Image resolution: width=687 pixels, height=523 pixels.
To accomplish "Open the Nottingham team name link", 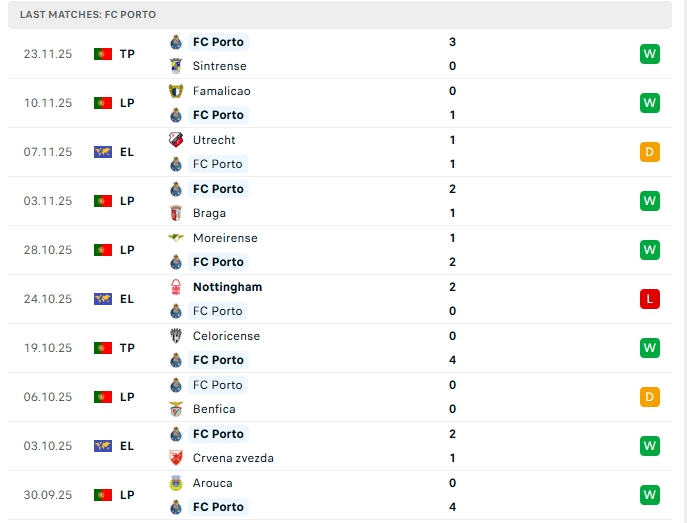I will [x=227, y=287].
